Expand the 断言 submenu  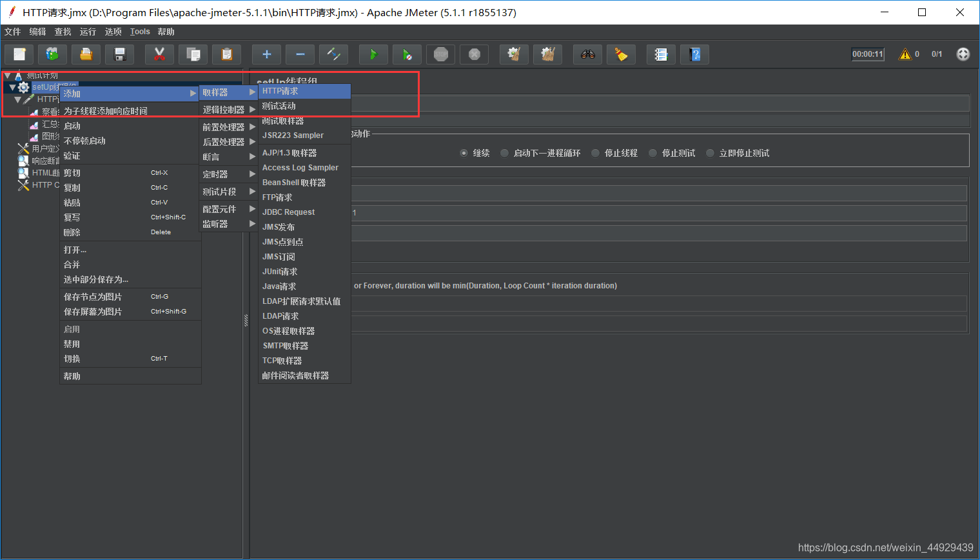click(x=229, y=157)
